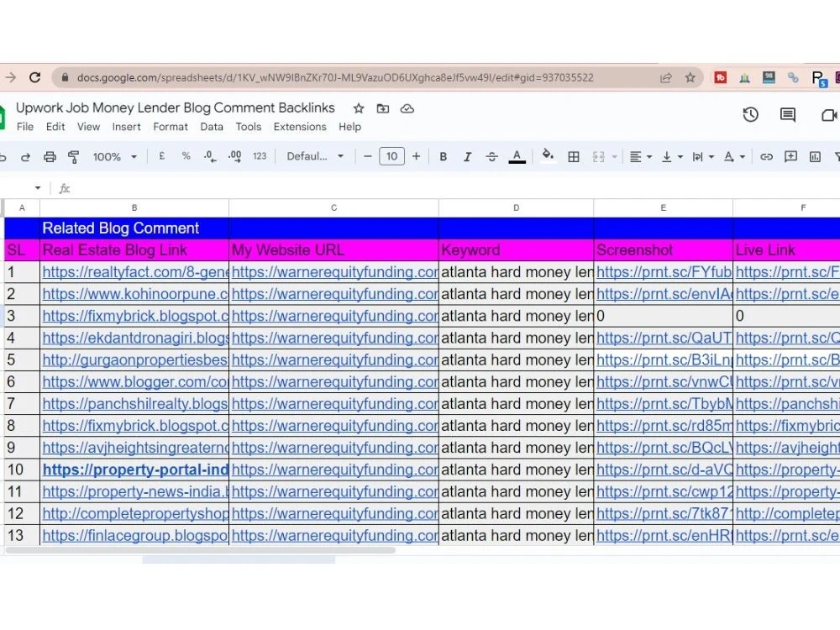Viewport: 840px width, 630px height.
Task: Click the horizontal scrollbar under sheet
Action: click(201, 550)
